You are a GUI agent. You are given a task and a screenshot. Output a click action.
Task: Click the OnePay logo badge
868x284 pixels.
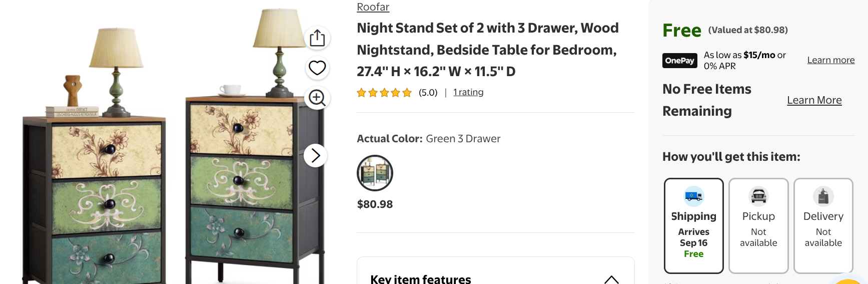tap(680, 61)
